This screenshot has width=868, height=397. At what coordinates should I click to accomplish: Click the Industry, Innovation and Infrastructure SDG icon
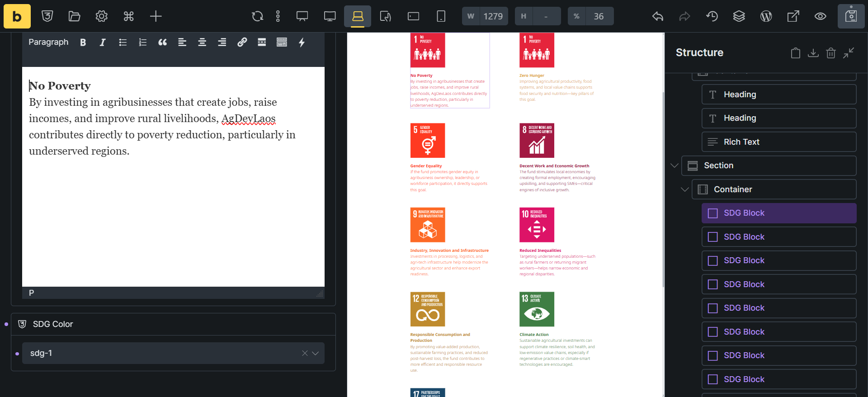[428, 225]
